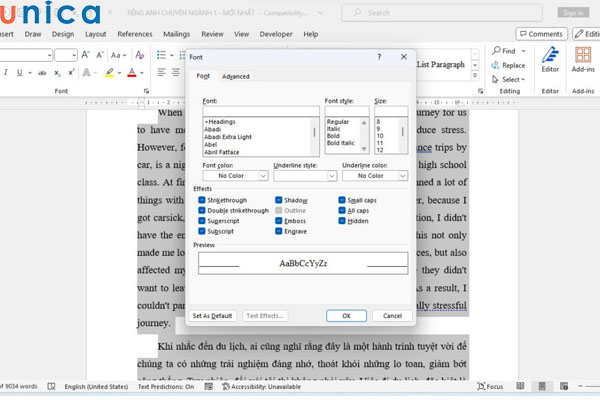Select Abadi Extra Light in font list
This screenshot has width=600, height=400.
tap(226, 136)
